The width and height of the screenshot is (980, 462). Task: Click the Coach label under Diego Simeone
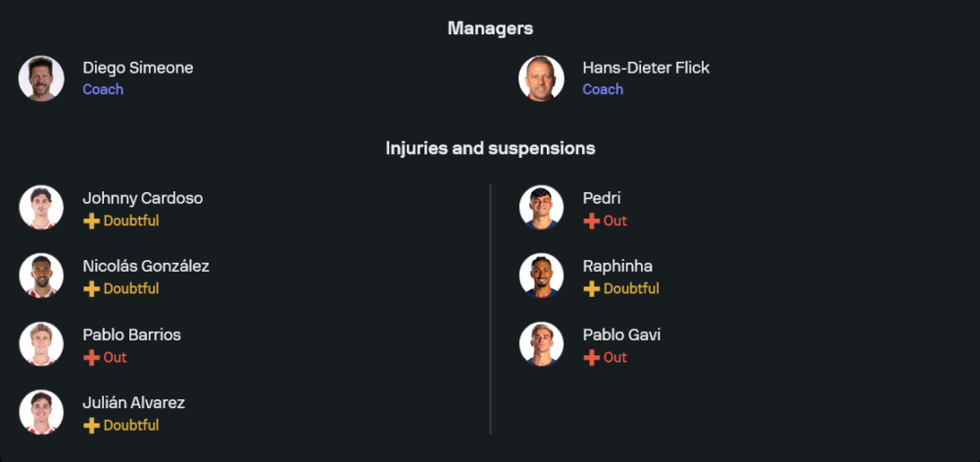pyautogui.click(x=103, y=89)
